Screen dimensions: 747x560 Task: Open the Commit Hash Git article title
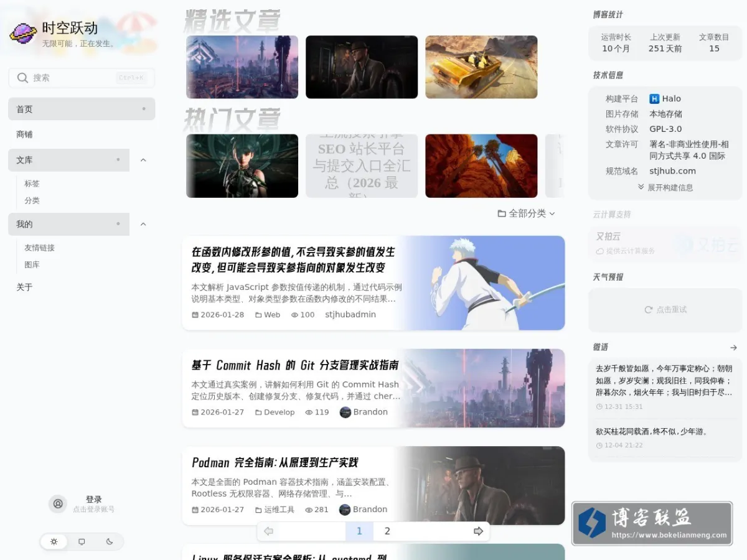pyautogui.click(x=295, y=365)
